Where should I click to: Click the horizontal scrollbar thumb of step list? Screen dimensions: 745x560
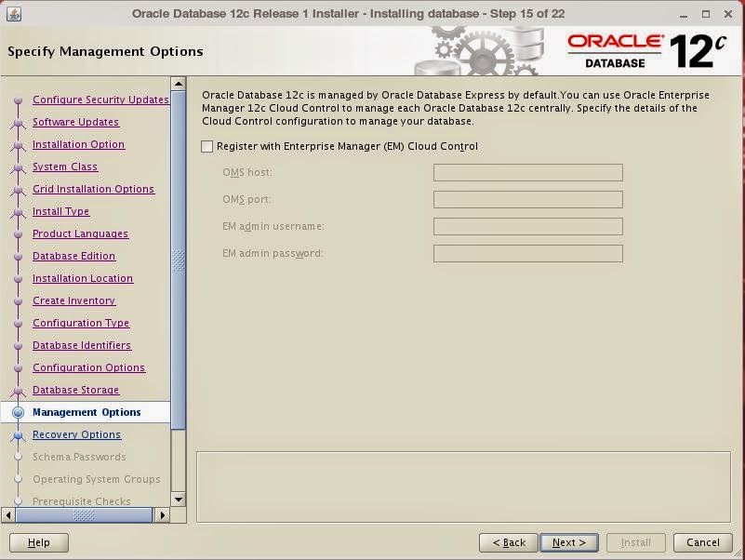pyautogui.click(x=84, y=514)
